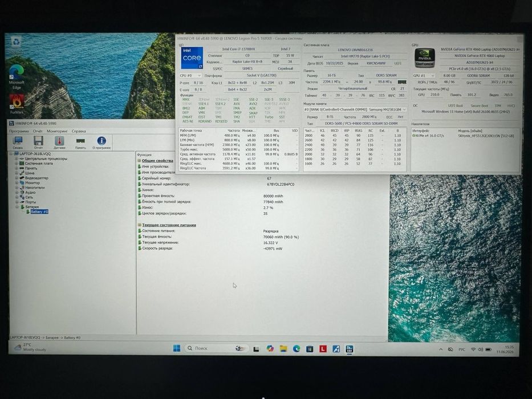The height and width of the screenshot is (399, 532).
Task: Expand the Накопители tree node
Action: [x=16, y=188]
